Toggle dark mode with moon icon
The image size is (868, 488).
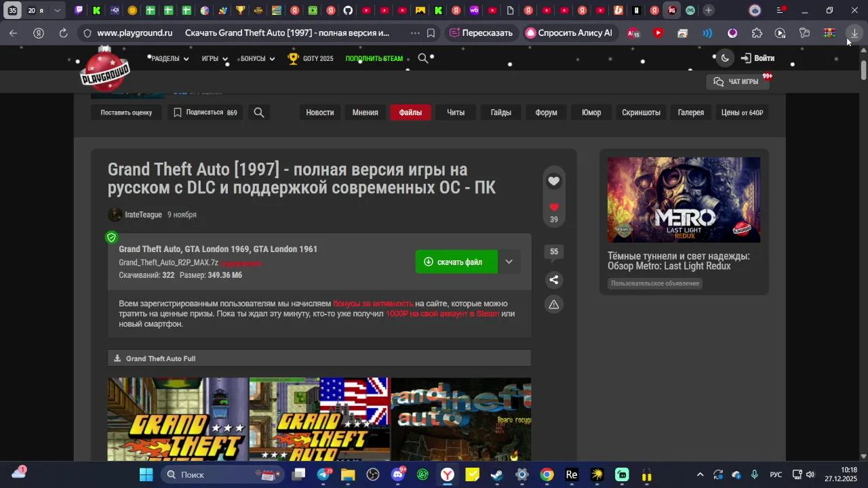point(725,58)
